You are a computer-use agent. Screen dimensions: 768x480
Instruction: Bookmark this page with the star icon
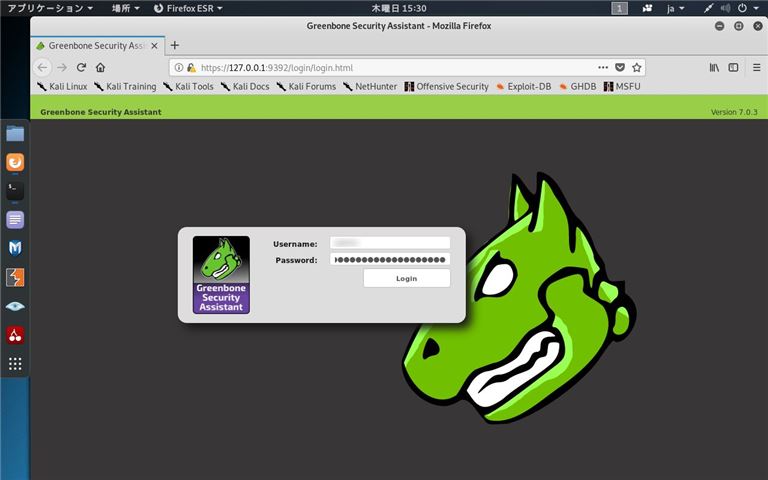[636, 68]
